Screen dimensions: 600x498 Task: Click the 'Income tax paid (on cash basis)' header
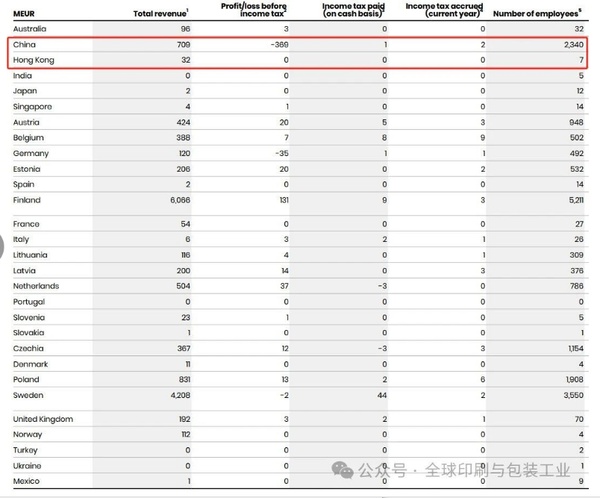tap(353, 10)
